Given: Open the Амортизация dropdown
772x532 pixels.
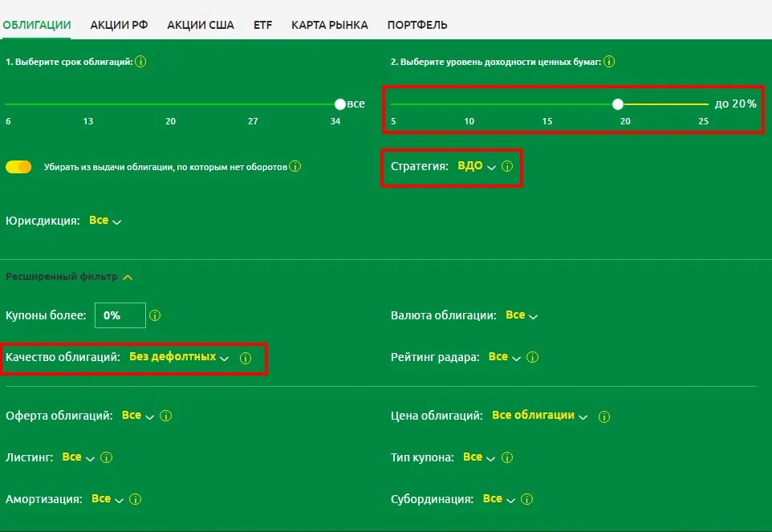Looking at the screenshot, I should 108,500.
